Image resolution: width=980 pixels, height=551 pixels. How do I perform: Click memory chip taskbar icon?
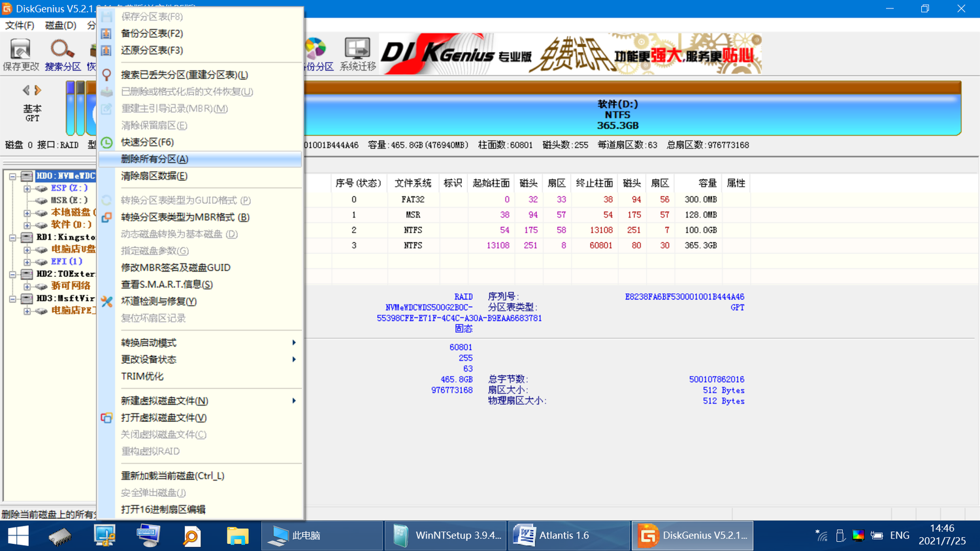click(x=59, y=536)
